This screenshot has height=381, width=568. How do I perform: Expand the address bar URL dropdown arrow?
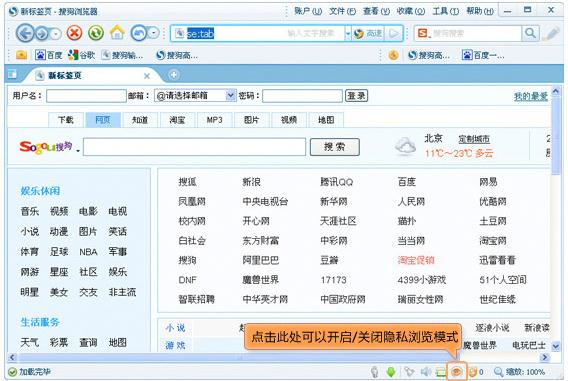tap(348, 34)
